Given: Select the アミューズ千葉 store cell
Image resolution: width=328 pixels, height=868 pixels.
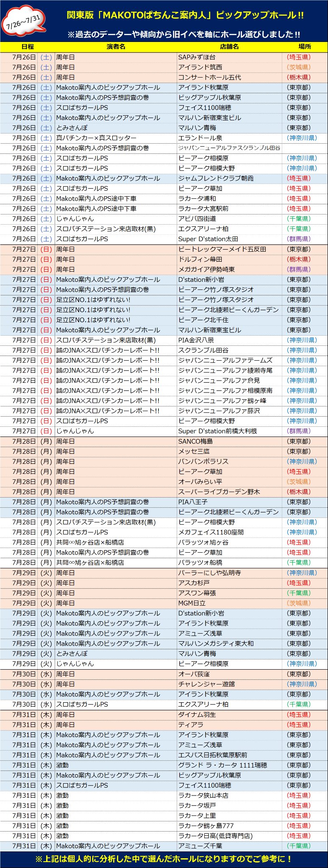Looking at the screenshot, I should 229,846.
